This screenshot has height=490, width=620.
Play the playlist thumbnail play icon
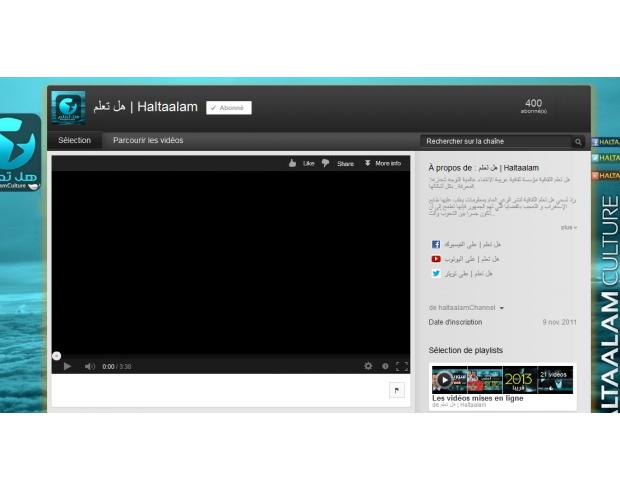[x=444, y=380]
